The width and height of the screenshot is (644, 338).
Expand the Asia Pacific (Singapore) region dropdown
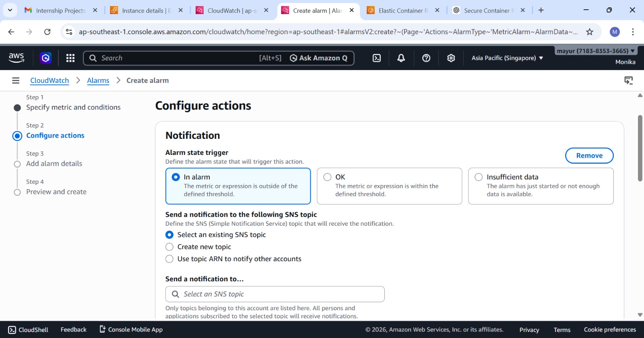coord(507,58)
